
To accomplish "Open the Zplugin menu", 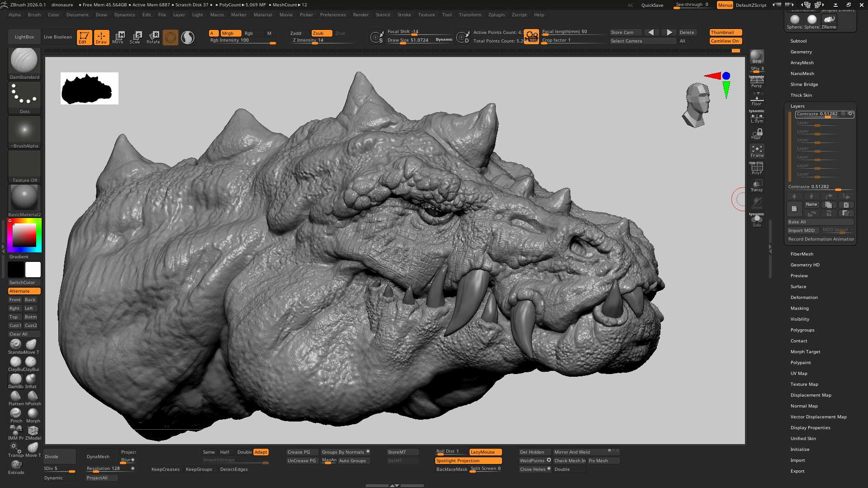I will pos(496,14).
